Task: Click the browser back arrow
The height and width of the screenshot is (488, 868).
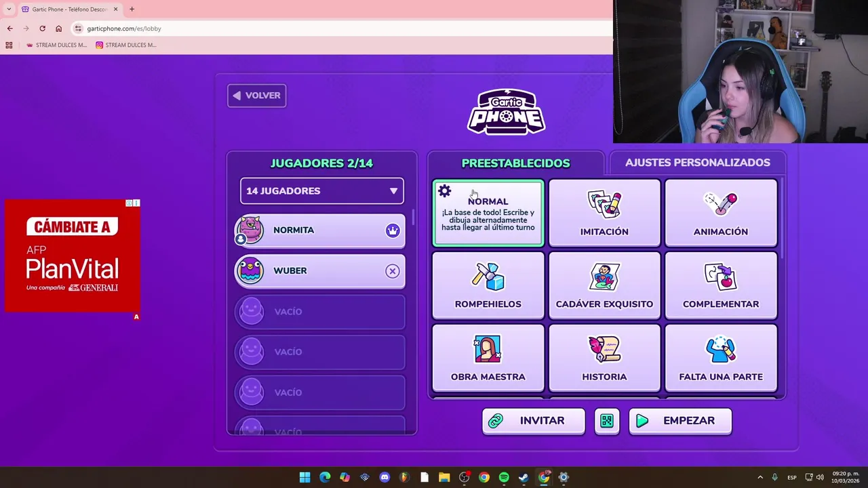Action: click(9, 28)
